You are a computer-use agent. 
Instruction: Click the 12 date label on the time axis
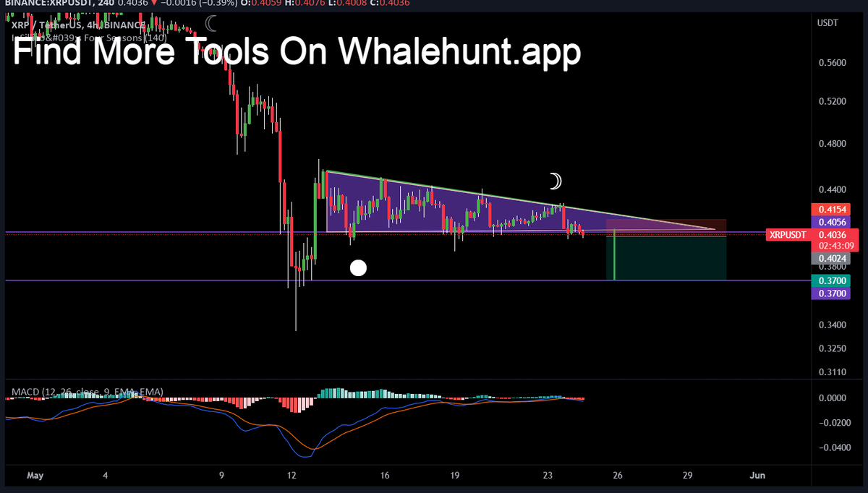(x=292, y=476)
